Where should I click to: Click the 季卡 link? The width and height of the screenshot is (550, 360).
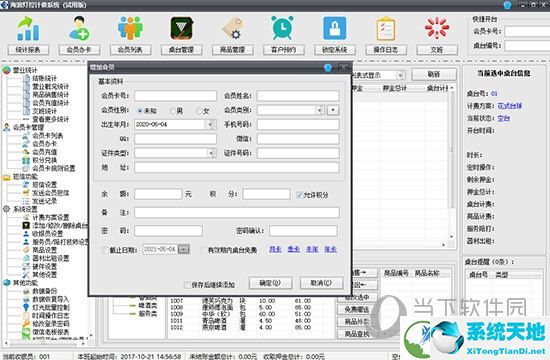[294, 249]
